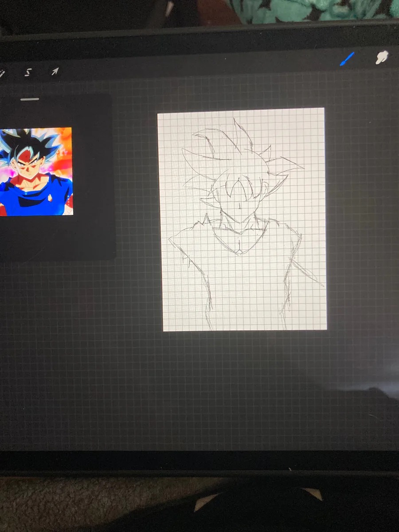This screenshot has height=532, width=399.
Task: Activate the Transform arrow tool
Action: tap(55, 71)
